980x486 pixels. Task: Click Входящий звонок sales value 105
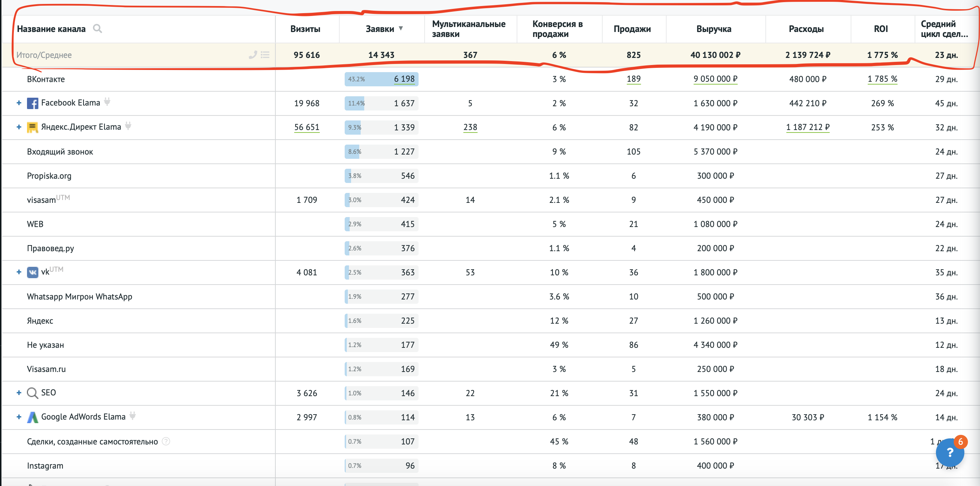tap(634, 151)
